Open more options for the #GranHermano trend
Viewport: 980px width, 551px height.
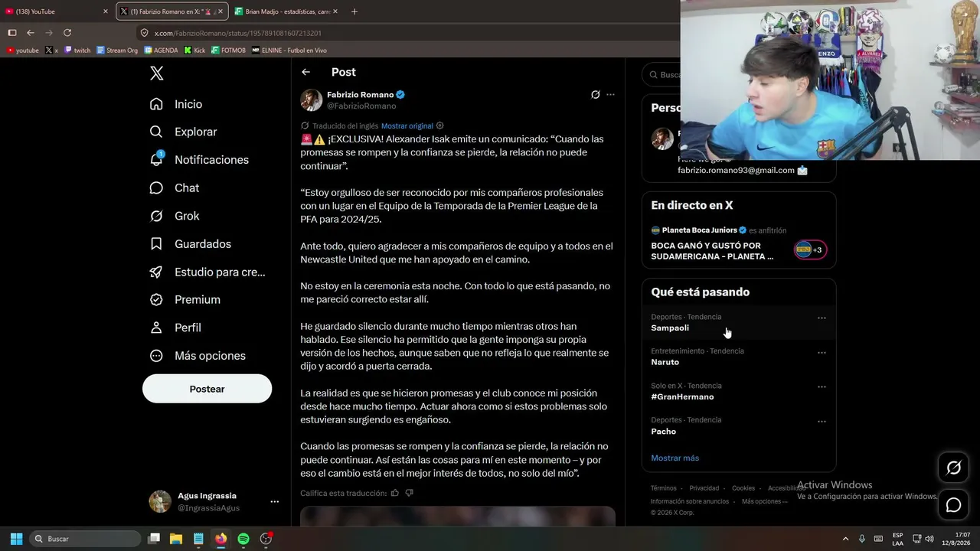pos(822,386)
